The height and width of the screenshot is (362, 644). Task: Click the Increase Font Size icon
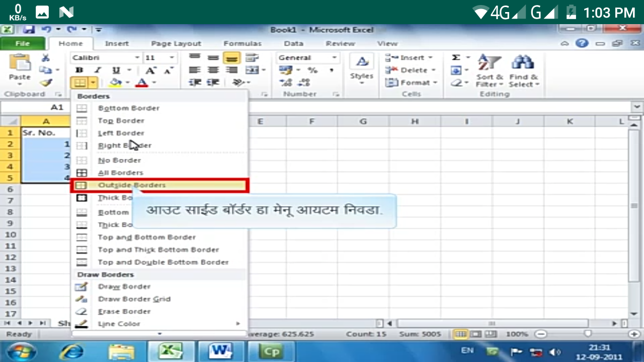pos(150,70)
